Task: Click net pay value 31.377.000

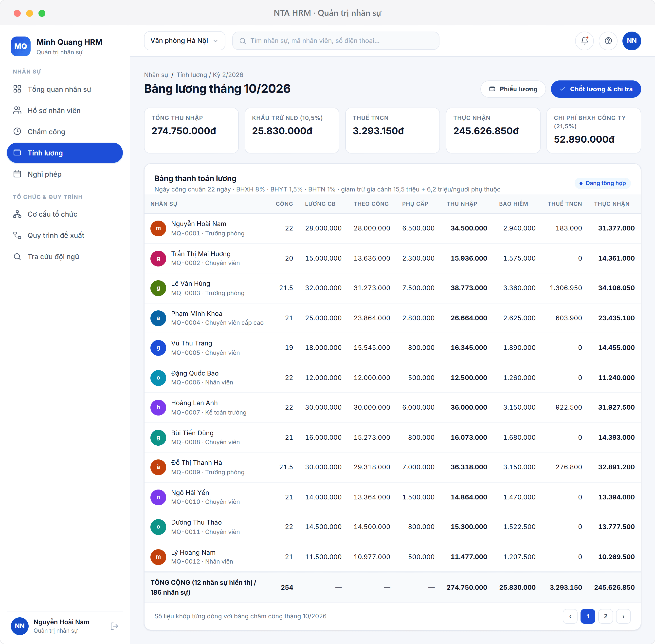Action: coord(616,228)
